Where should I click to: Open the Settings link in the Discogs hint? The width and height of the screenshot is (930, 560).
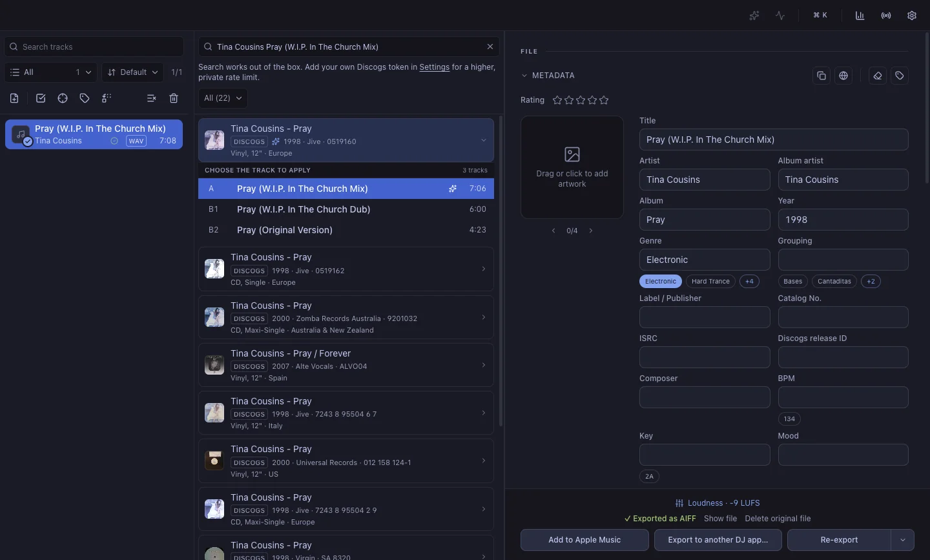pyautogui.click(x=434, y=67)
